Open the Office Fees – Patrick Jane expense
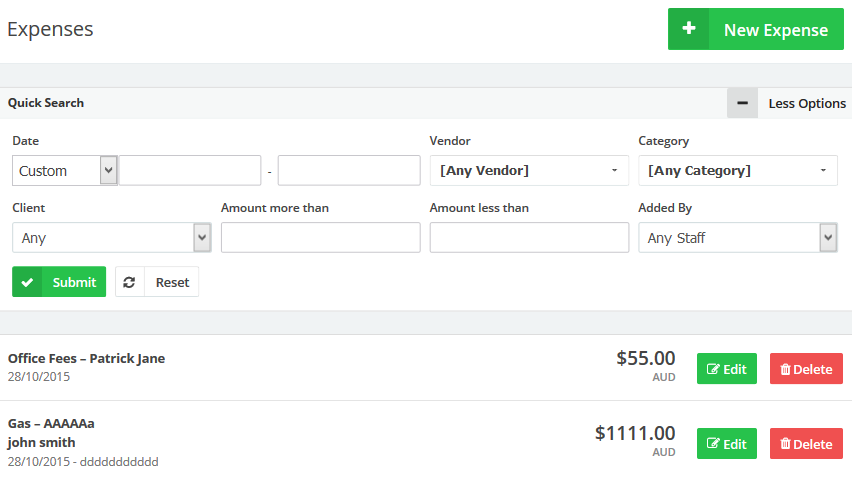Viewport: 852px width, 480px height. [x=86, y=359]
